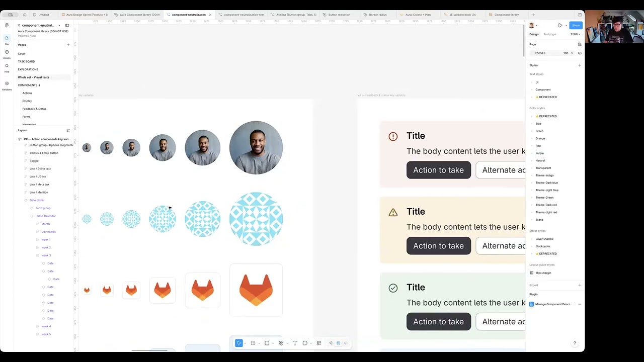Select the Toggle layer
Image resolution: width=644 pixels, height=362 pixels.
point(34,161)
